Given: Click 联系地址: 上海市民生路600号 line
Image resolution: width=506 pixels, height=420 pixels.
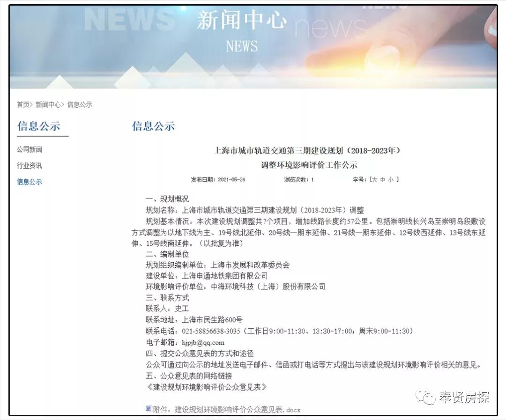Looking at the screenshot, I should click(x=194, y=320).
